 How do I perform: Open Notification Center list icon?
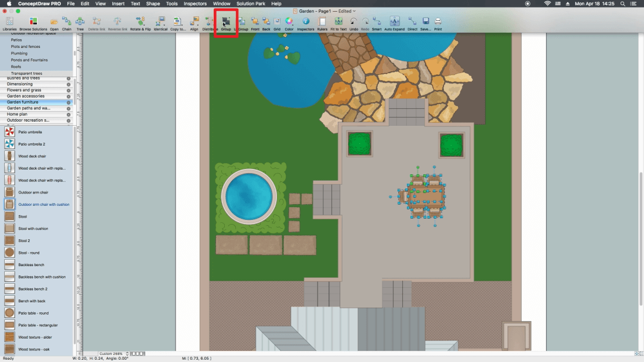pos(633,4)
